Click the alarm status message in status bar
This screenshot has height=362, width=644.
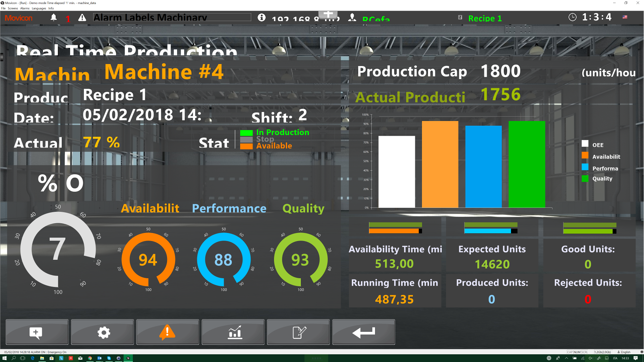pyautogui.click(x=35, y=352)
